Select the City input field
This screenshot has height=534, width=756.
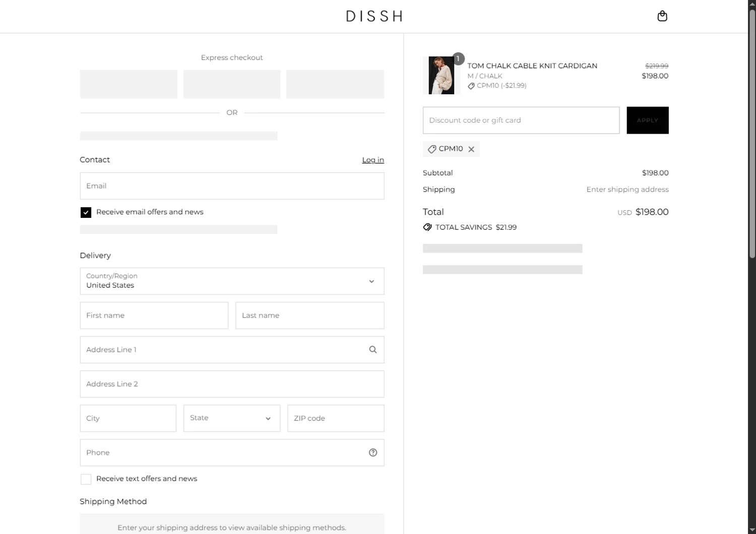[128, 418]
